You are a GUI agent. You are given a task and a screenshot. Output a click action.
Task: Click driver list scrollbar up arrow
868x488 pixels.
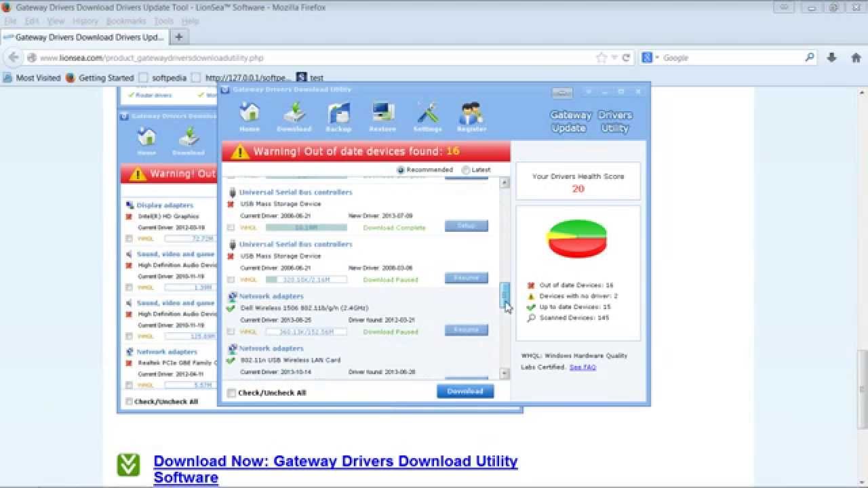click(504, 183)
